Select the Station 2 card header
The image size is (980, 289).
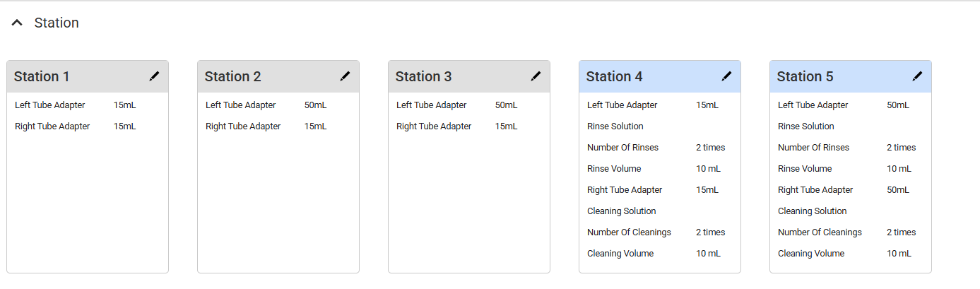[x=261, y=76]
